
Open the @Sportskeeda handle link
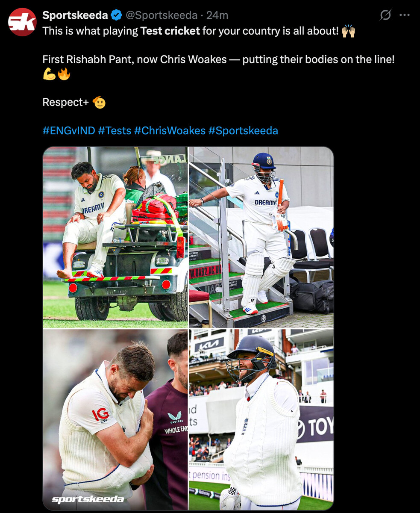[x=162, y=15]
